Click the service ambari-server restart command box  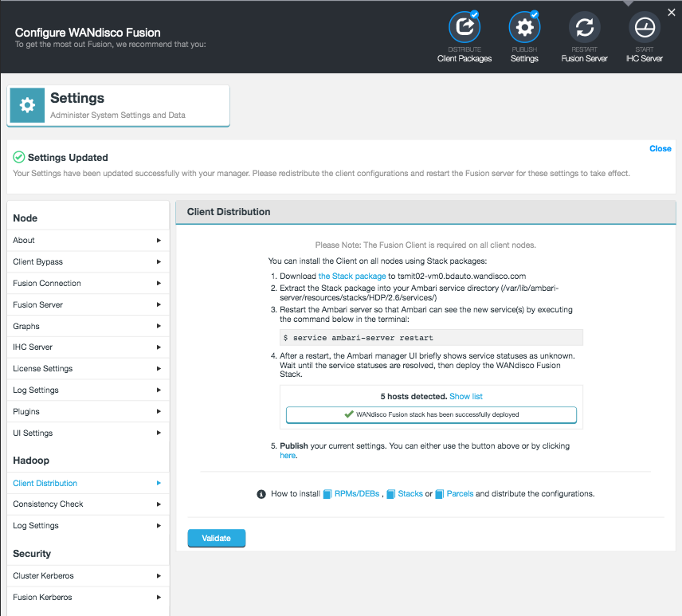(x=431, y=338)
